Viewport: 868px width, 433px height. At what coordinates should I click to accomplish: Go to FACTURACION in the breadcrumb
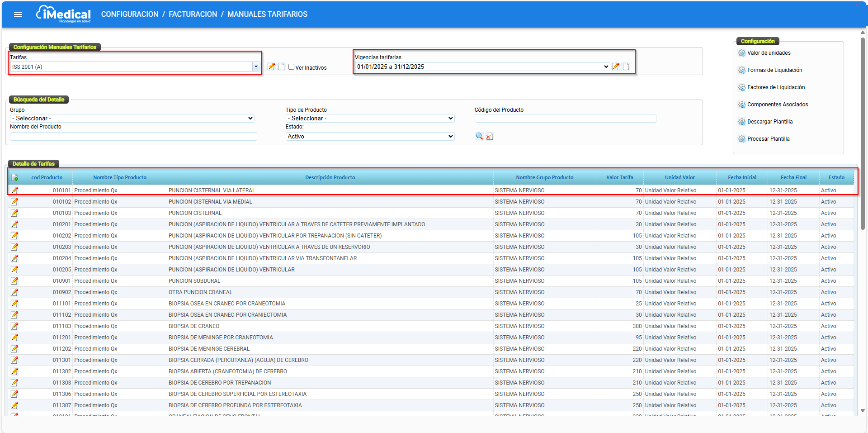[x=193, y=14]
